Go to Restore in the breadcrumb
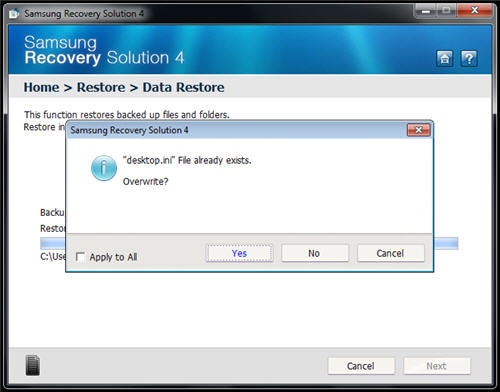This screenshot has height=392, width=500. coord(101,87)
